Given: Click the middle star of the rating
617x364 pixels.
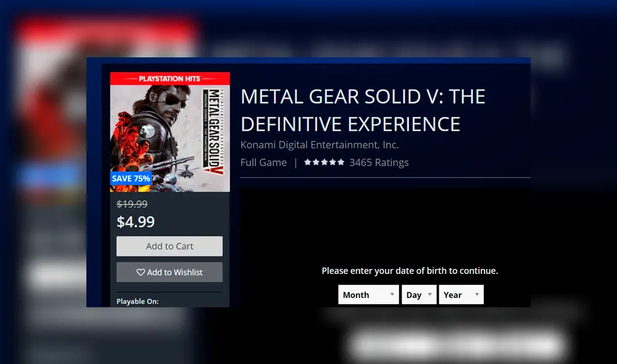Looking at the screenshot, I should (324, 162).
